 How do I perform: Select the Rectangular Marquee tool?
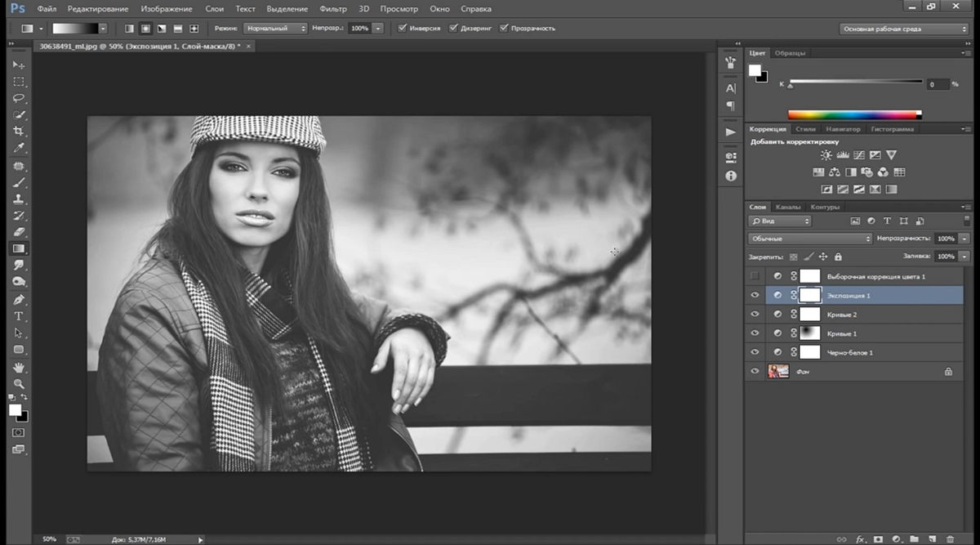(18, 82)
